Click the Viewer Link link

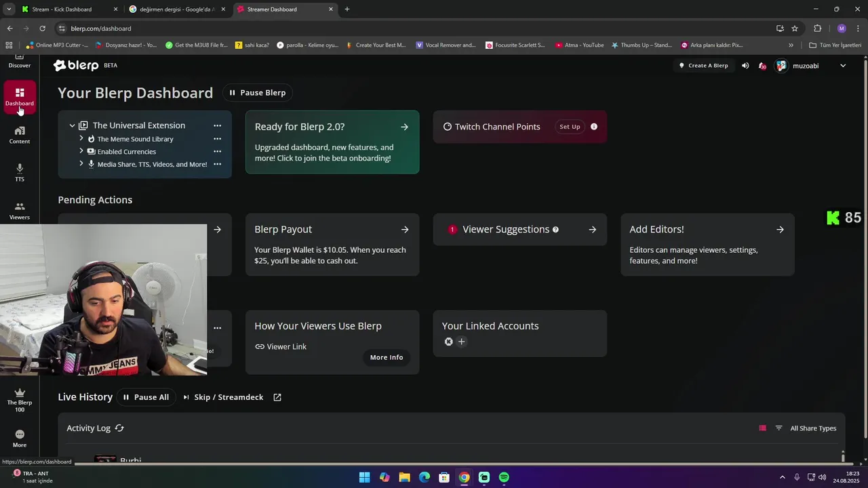(281, 346)
